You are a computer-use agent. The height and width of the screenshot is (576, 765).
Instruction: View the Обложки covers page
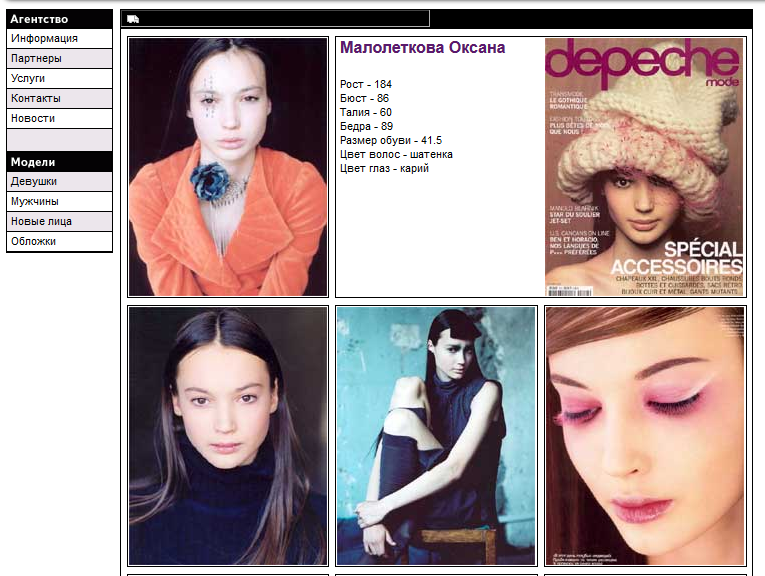(x=60, y=241)
